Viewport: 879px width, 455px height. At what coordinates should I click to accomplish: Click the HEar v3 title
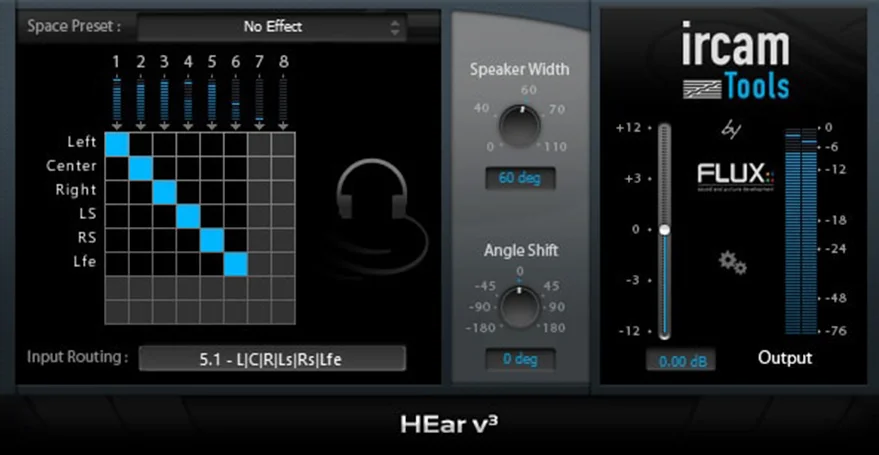tap(448, 424)
